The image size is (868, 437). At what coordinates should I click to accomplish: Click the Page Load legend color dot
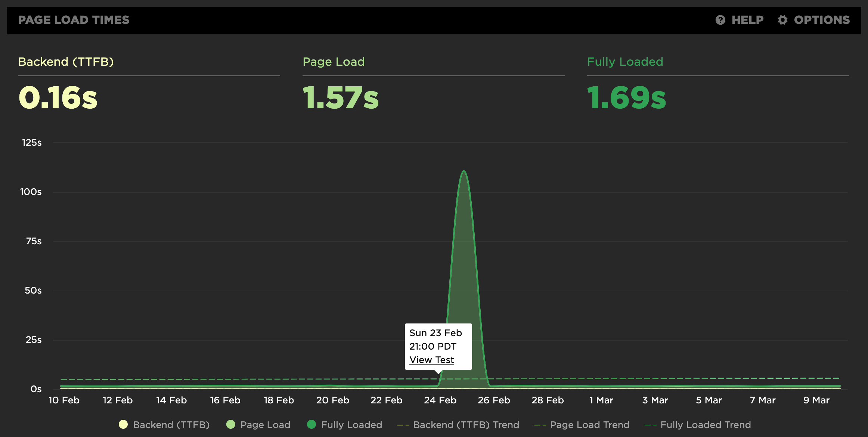[231, 424]
